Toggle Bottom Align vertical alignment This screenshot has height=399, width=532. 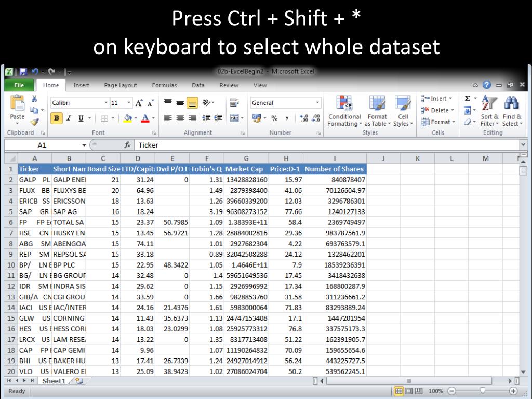(x=192, y=102)
